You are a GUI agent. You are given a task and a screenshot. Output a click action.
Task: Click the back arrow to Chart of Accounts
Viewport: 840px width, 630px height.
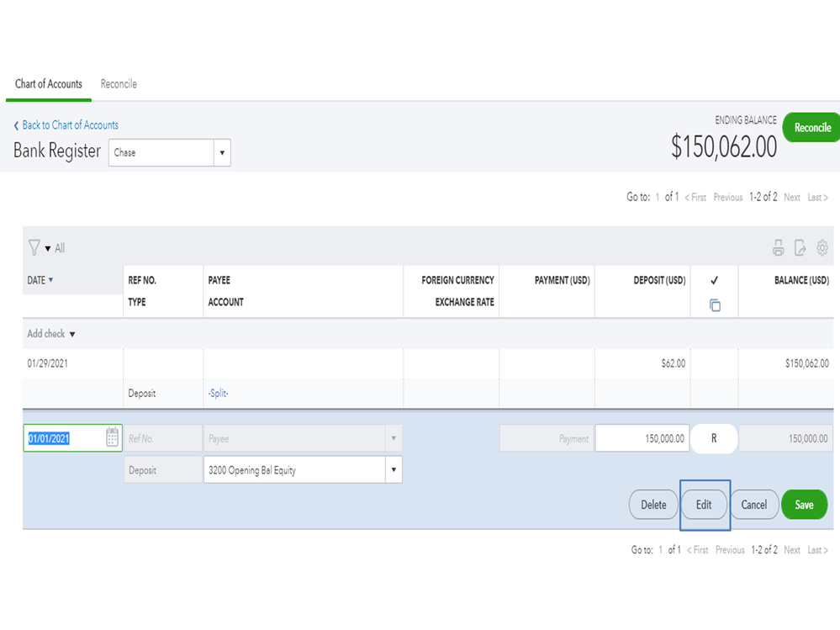pyautogui.click(x=16, y=125)
